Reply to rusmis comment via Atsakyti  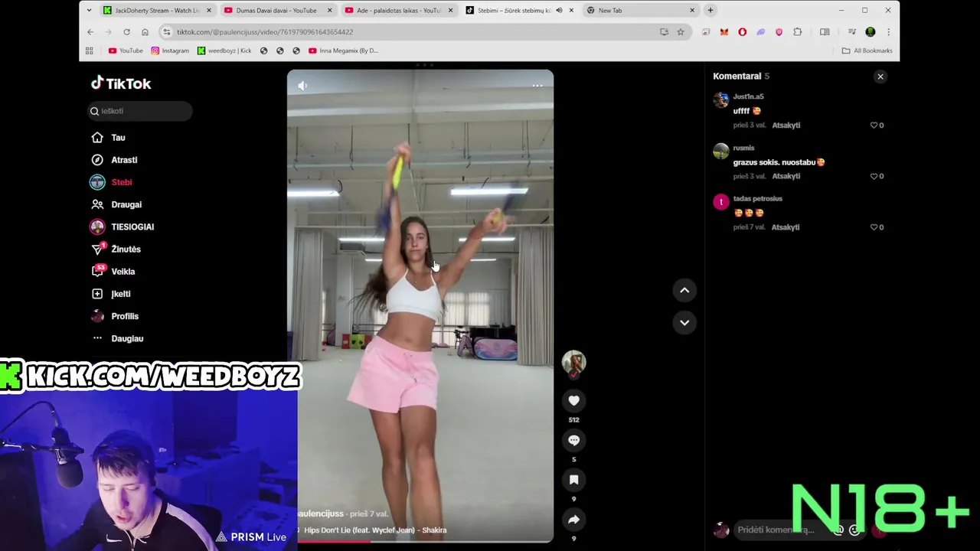[x=786, y=176]
